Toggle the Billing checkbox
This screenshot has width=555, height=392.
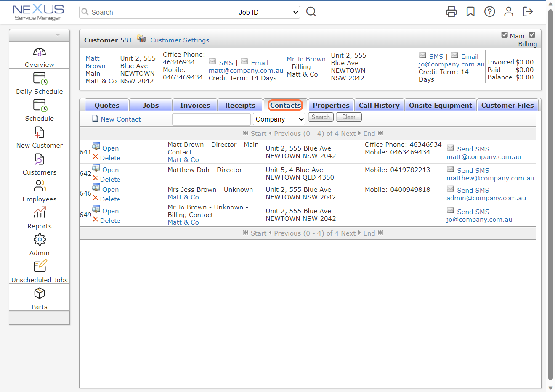tap(533, 34)
